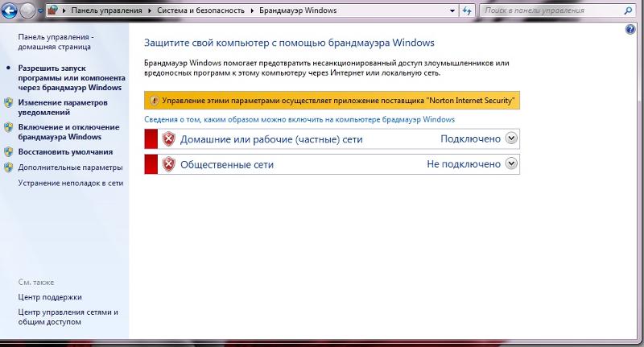Click red shield icon for Общественные сети
Screen dimensions: 644x347
(x=168, y=164)
